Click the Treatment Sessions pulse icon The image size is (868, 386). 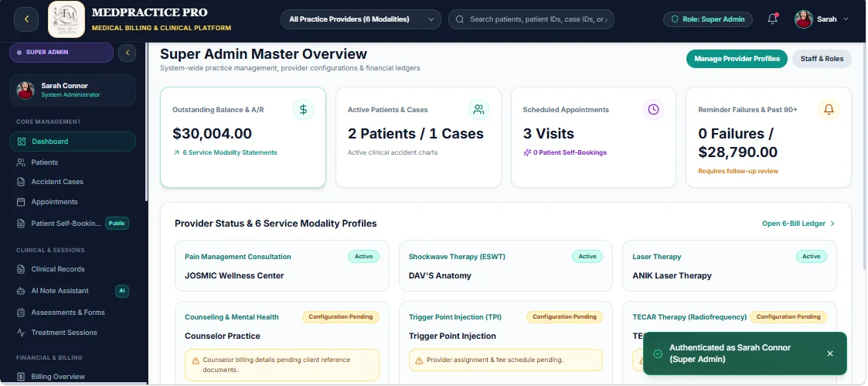[x=21, y=333]
